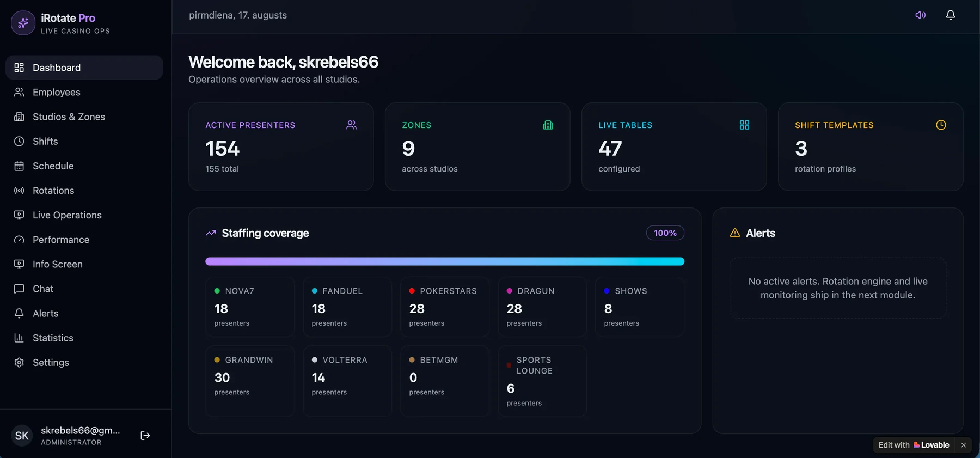Toggle the sound speaker icon in header

click(920, 15)
